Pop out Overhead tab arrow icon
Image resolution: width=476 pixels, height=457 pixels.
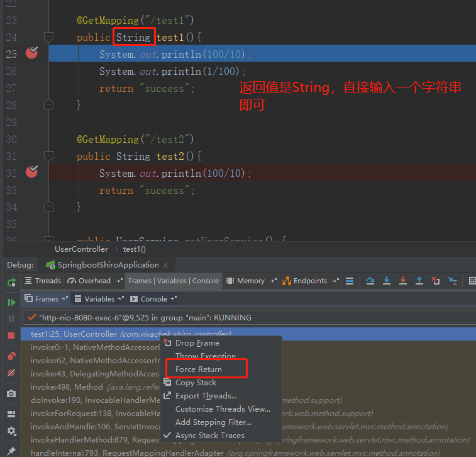pos(119,281)
